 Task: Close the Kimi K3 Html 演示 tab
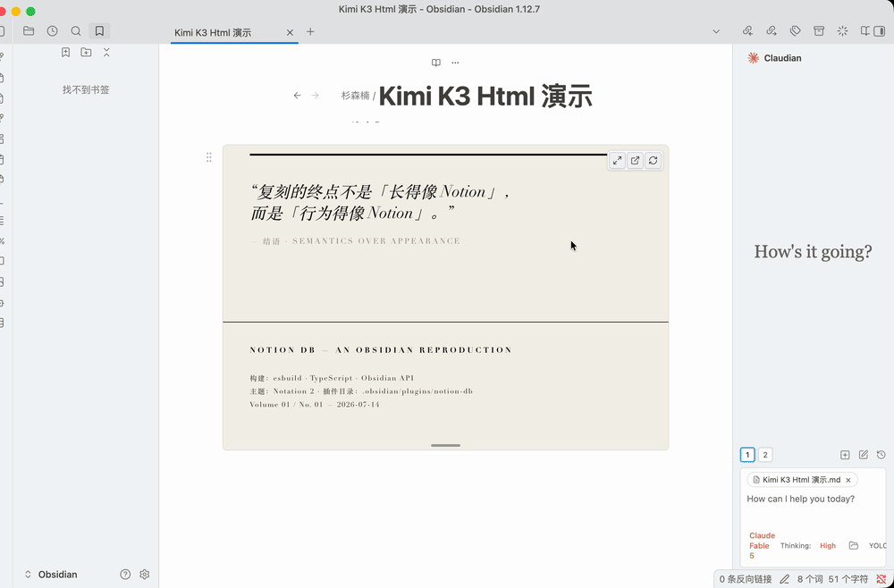tap(290, 32)
